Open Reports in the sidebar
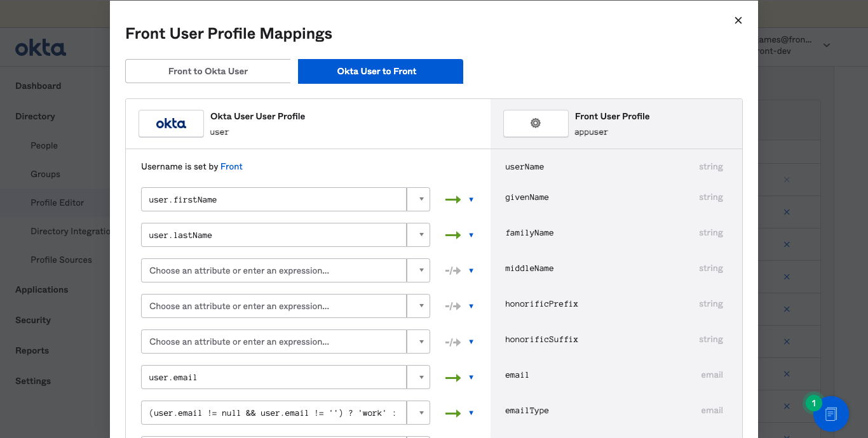 32,350
